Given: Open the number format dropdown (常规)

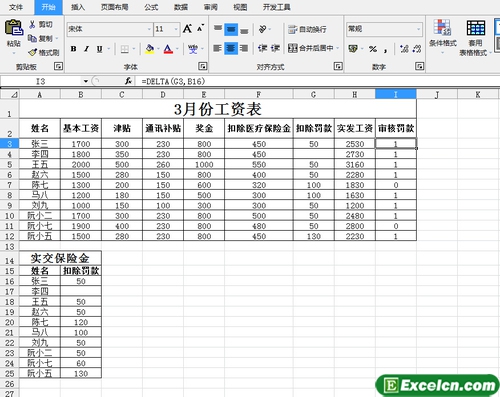Looking at the screenshot, I should click(419, 29).
